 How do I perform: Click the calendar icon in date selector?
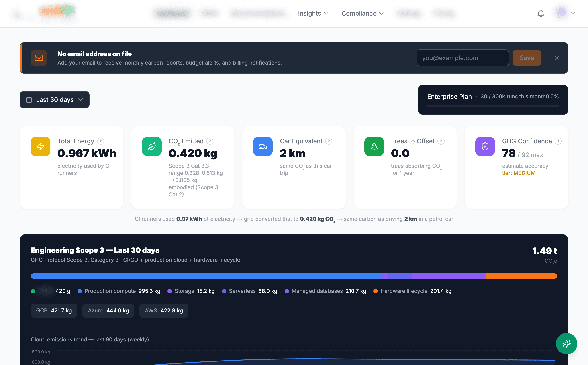click(x=29, y=99)
